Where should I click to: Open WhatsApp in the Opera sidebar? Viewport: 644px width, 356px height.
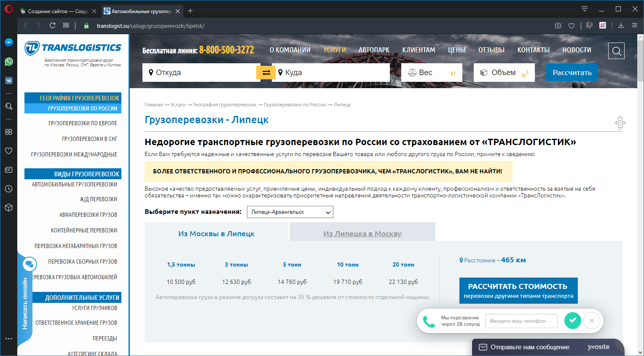coord(8,62)
